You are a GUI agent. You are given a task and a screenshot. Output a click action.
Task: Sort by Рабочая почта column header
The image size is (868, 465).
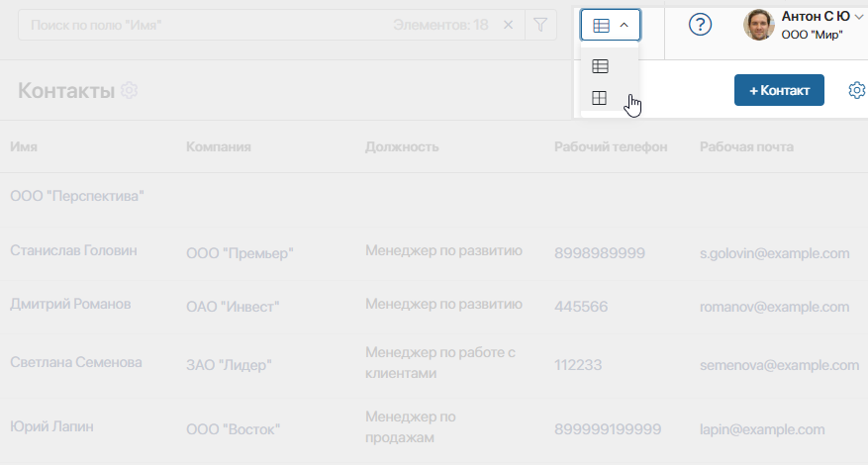(x=746, y=146)
